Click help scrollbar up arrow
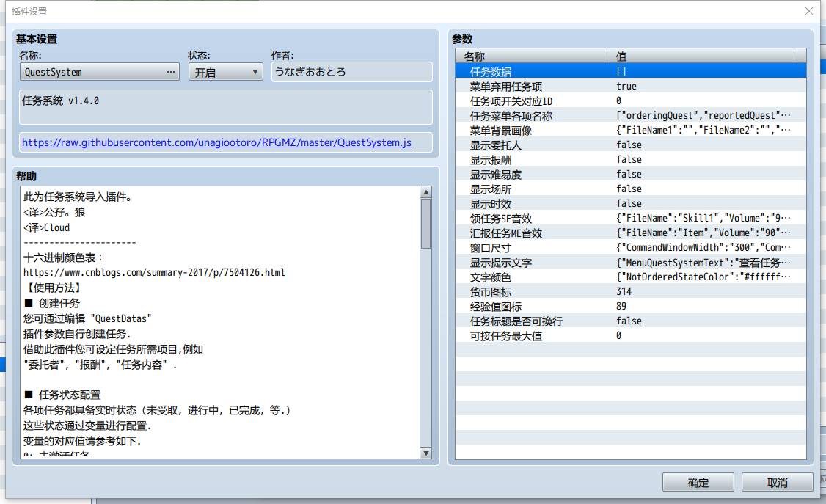The image size is (826, 504). [x=425, y=192]
